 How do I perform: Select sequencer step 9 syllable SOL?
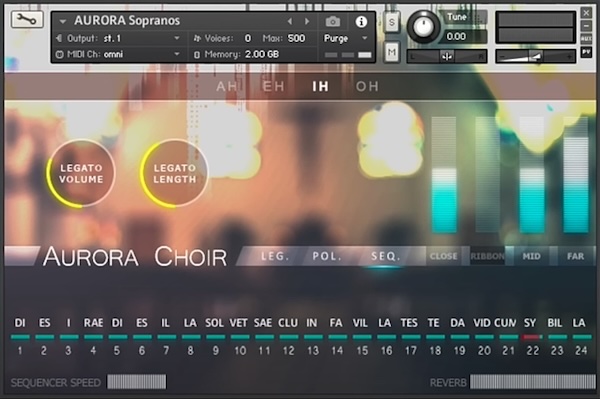(x=214, y=323)
